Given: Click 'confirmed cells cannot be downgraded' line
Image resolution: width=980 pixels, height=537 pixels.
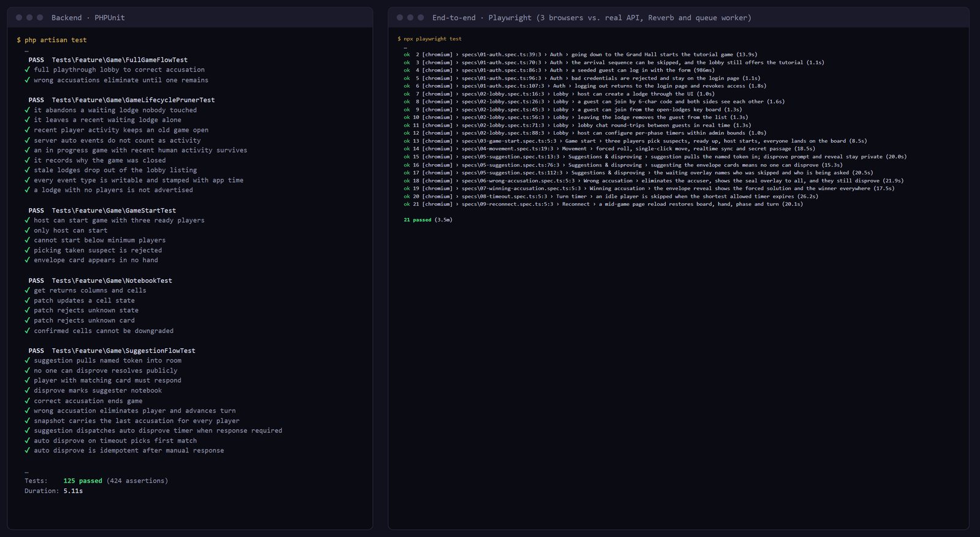Looking at the screenshot, I should [x=104, y=331].
